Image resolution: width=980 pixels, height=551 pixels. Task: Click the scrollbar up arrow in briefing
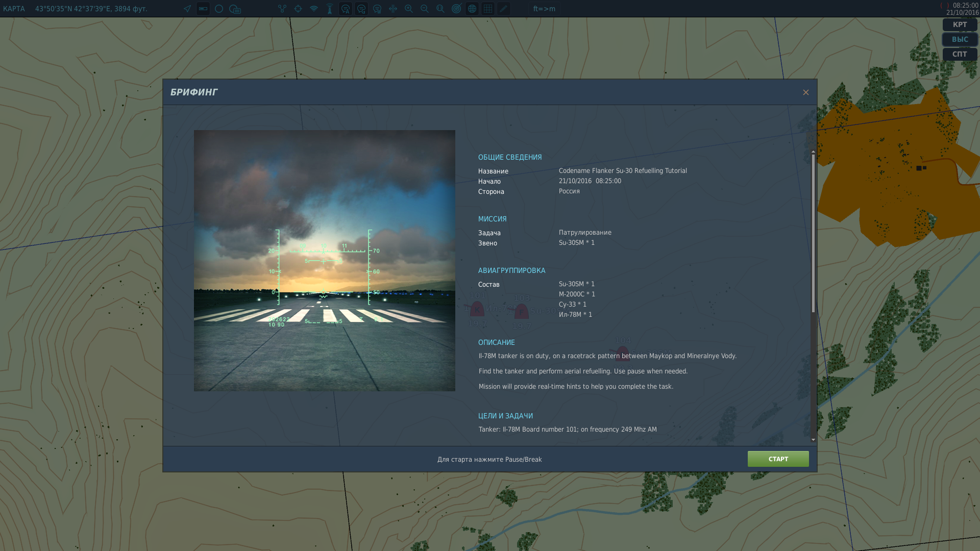pyautogui.click(x=813, y=152)
